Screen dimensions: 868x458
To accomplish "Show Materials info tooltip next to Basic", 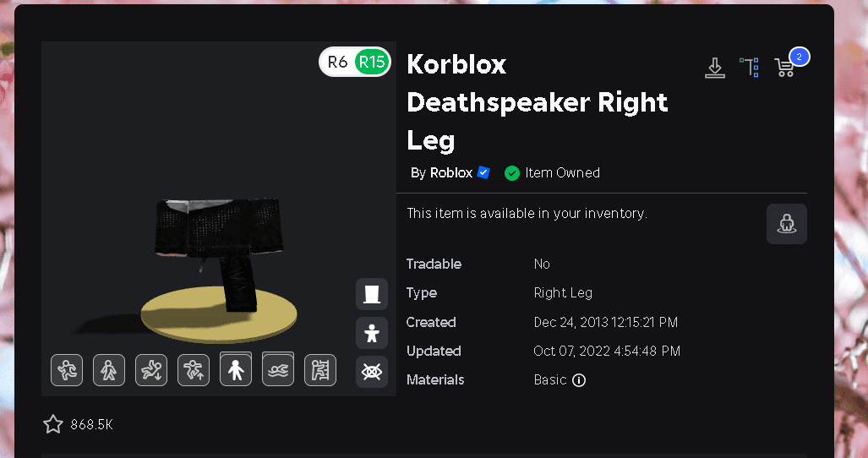I will (579, 380).
